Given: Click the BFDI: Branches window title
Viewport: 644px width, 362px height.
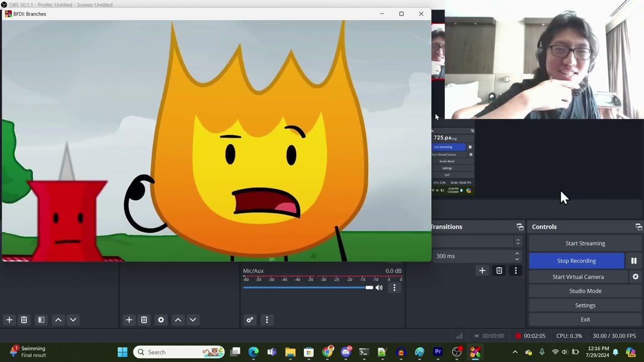Looking at the screenshot, I should 30,14.
